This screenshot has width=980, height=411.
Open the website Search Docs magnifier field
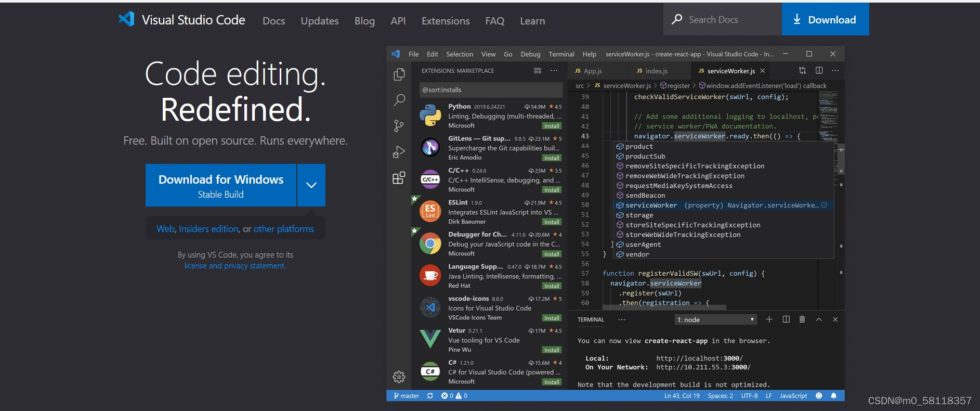point(723,19)
